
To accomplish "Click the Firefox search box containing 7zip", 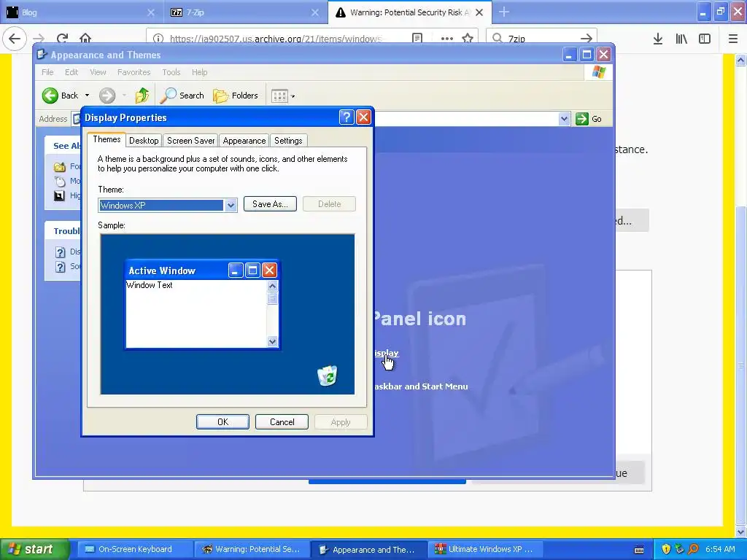I will click(541, 38).
